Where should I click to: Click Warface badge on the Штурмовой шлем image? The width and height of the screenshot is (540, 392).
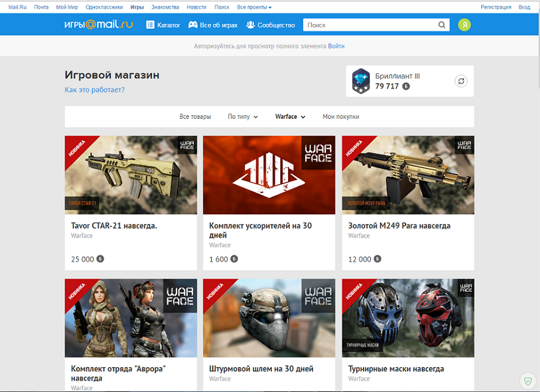[318, 296]
